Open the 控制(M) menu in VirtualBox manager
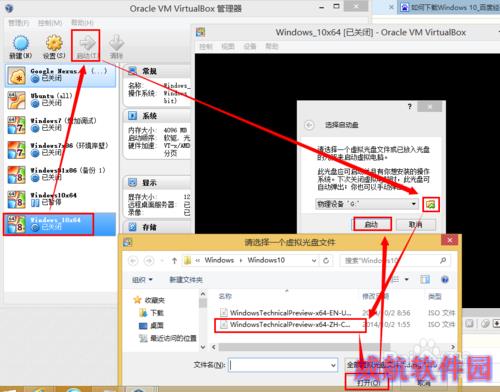Image resolution: width=500 pixels, height=392 pixels. point(50,23)
